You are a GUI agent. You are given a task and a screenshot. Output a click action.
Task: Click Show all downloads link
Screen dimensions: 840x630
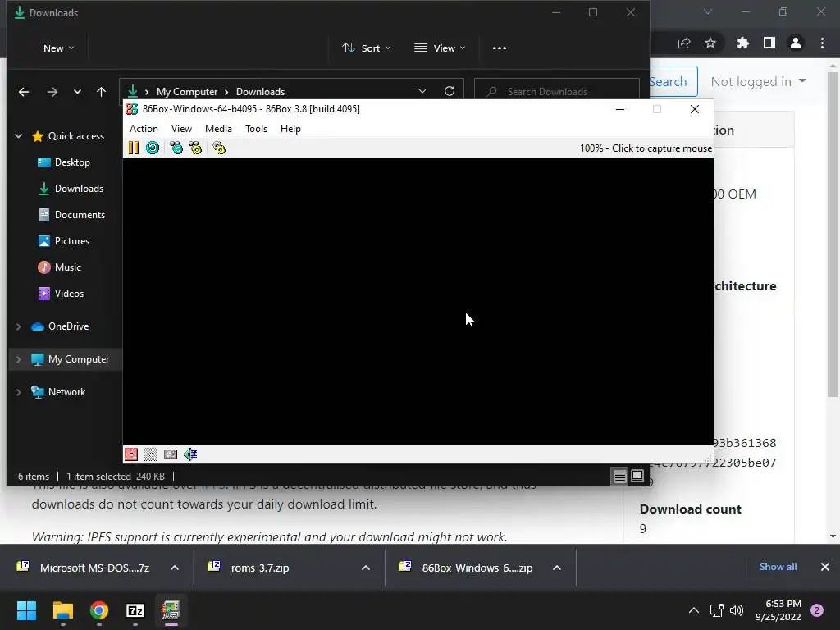tap(778, 567)
